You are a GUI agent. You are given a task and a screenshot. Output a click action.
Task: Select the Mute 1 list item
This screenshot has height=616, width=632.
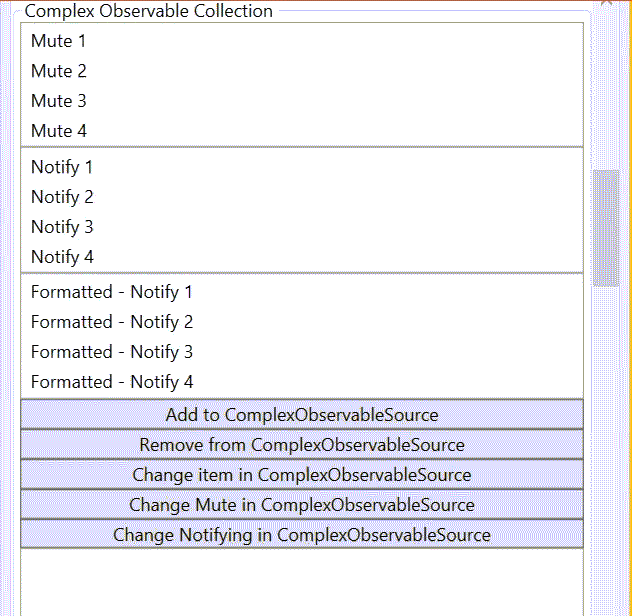coord(302,41)
